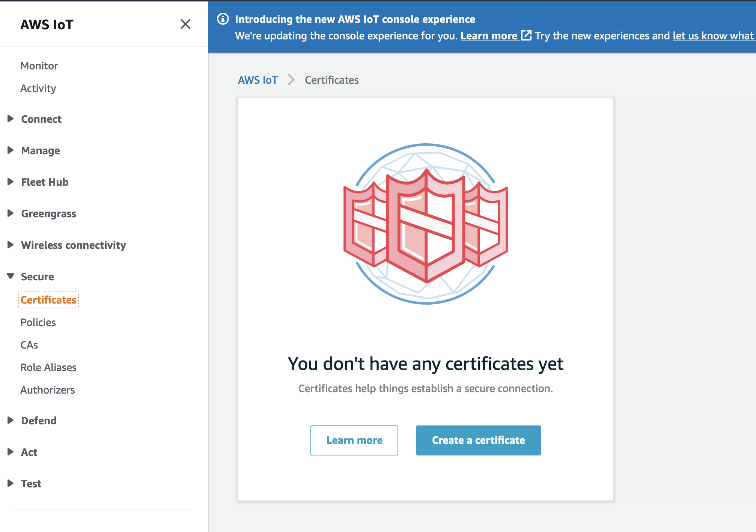This screenshot has height=532, width=756.
Task: Open Role Aliases under Secure
Action: pyautogui.click(x=48, y=367)
